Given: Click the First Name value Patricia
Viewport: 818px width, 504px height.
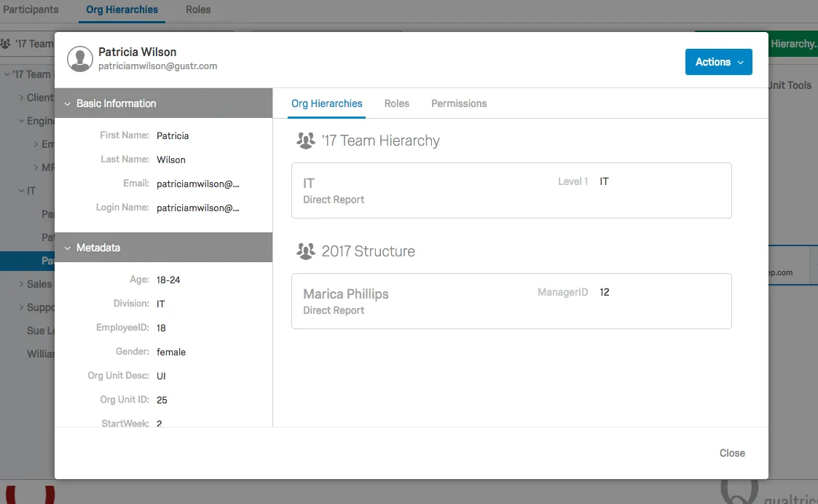Looking at the screenshot, I should (173, 135).
